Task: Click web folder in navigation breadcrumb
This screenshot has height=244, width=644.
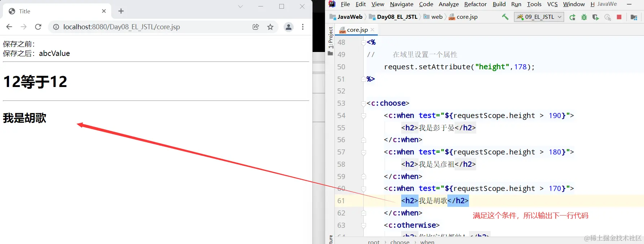Action: coord(433,17)
